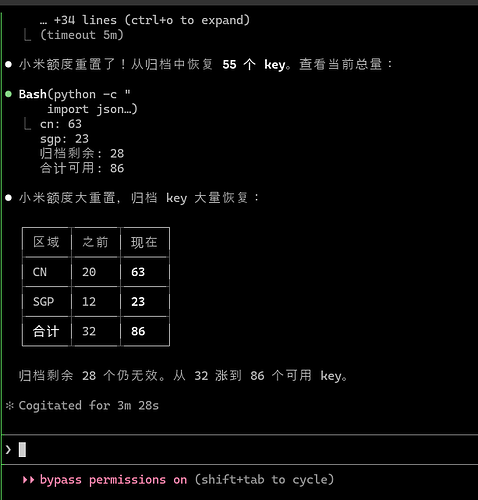The width and height of the screenshot is (478, 500).
Task: Click the shift+tab to cycle hint
Action: pyautogui.click(x=264, y=480)
